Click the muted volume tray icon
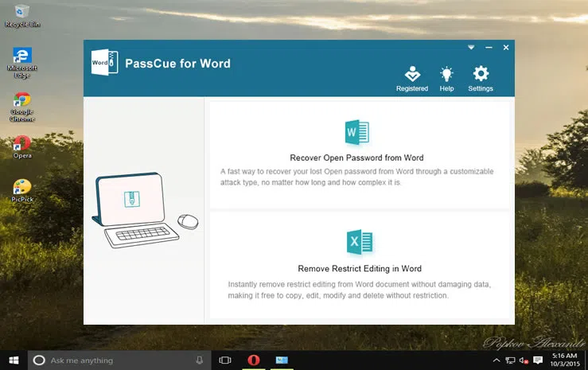 524,360
